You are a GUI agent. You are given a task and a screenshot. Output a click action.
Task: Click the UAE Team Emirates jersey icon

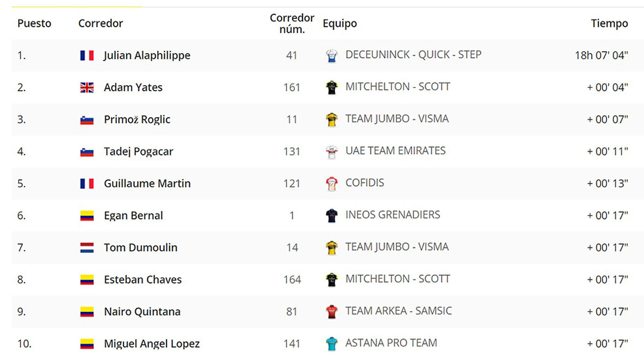pyautogui.click(x=332, y=152)
